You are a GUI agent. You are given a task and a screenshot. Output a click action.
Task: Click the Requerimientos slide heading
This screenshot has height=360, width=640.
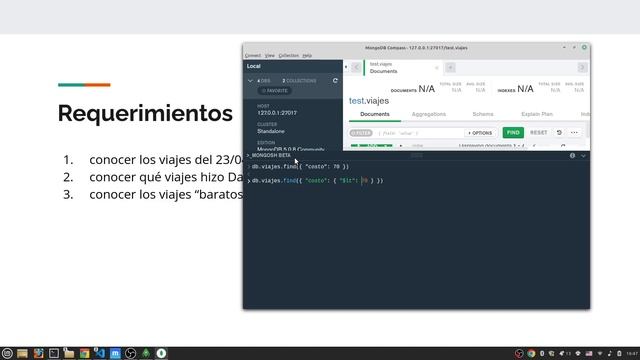click(x=145, y=113)
